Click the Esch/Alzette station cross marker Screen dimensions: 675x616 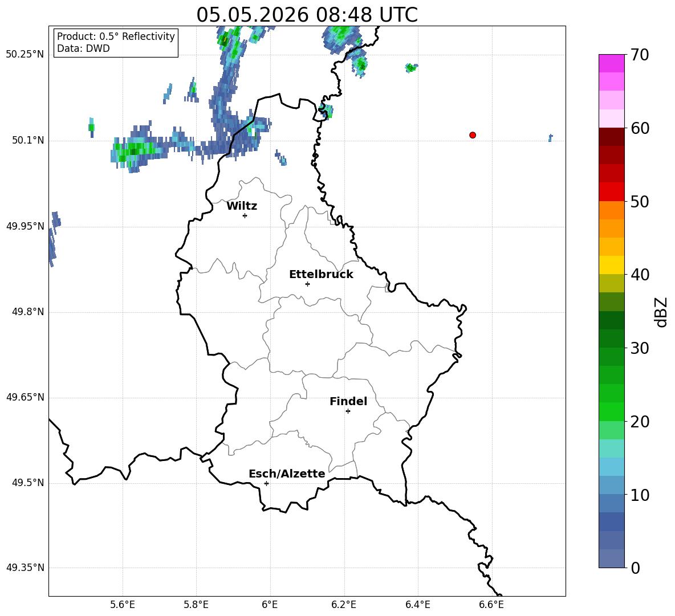[x=266, y=483]
